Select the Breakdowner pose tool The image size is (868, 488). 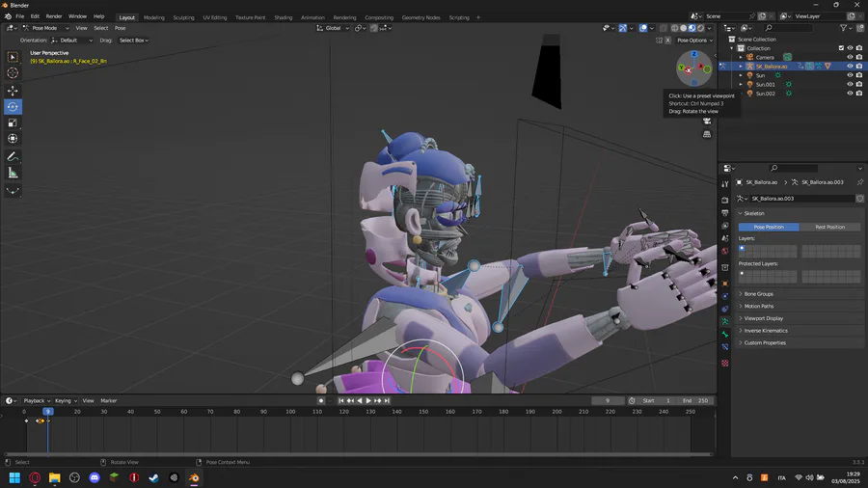(x=13, y=191)
